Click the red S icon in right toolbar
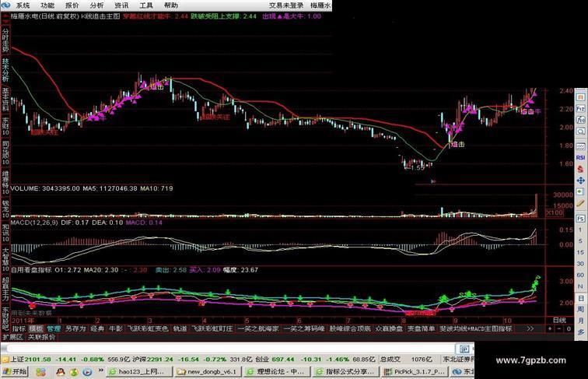The height and width of the screenshot is (379, 588). click(x=580, y=169)
